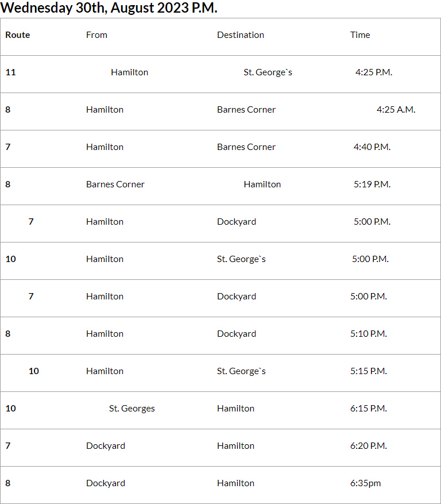This screenshot has width=441, height=504.
Task: Click the 4:25 A.M. time entry
Action: [396, 110]
